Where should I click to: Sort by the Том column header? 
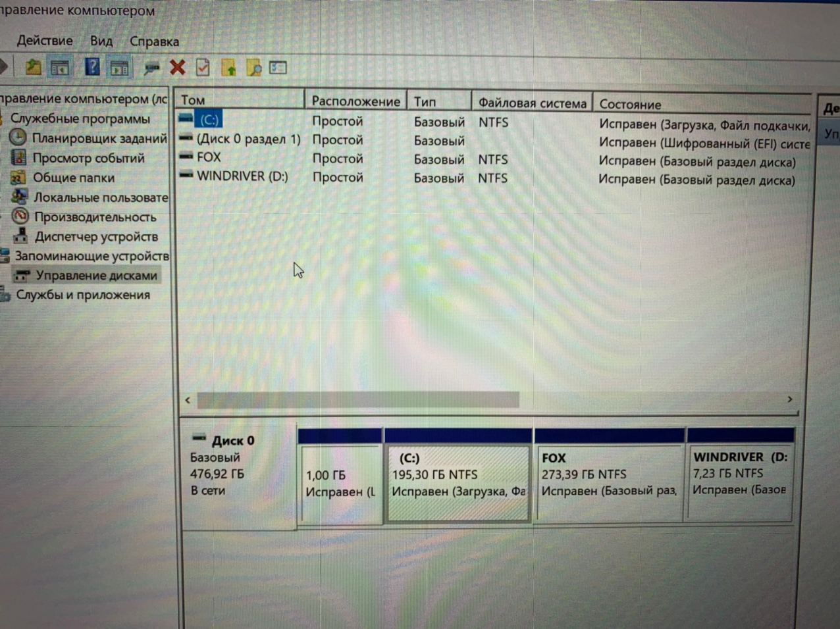point(240,99)
